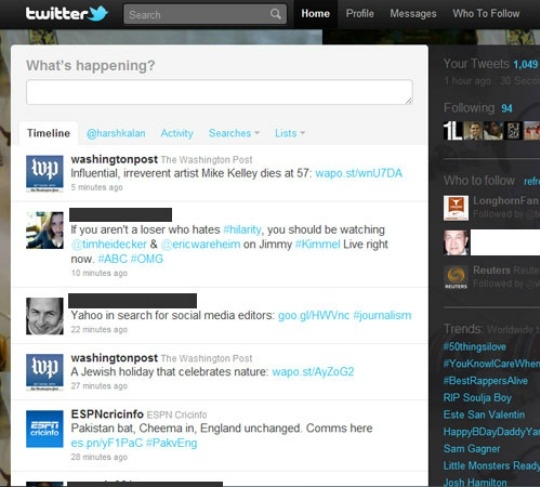Click the '28 minutes ago' timestamp
The image size is (540, 487).
(x=99, y=457)
